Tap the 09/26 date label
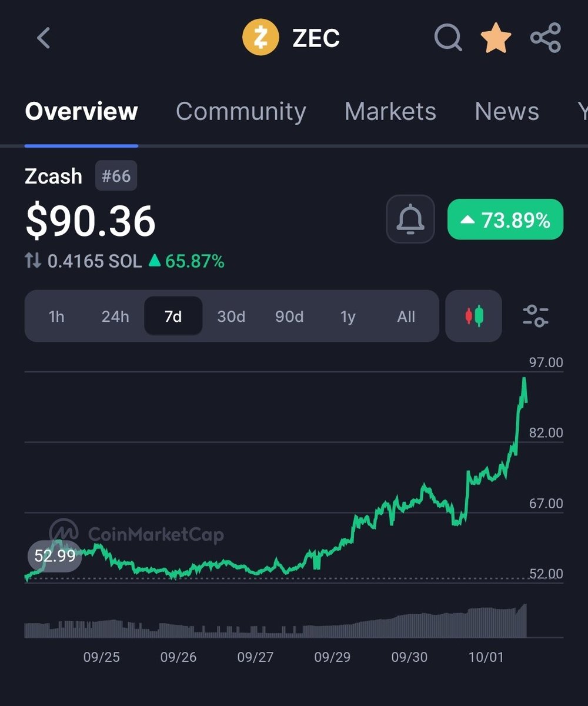This screenshot has height=706, width=588. click(x=178, y=657)
